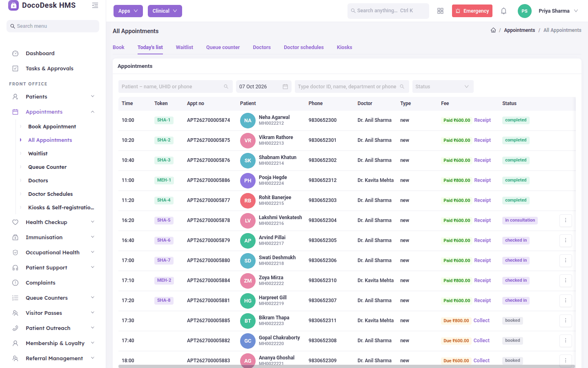Screen dimensions: 588x368
Task: Click the doctor search magnifier icon
Action: [x=402, y=87]
